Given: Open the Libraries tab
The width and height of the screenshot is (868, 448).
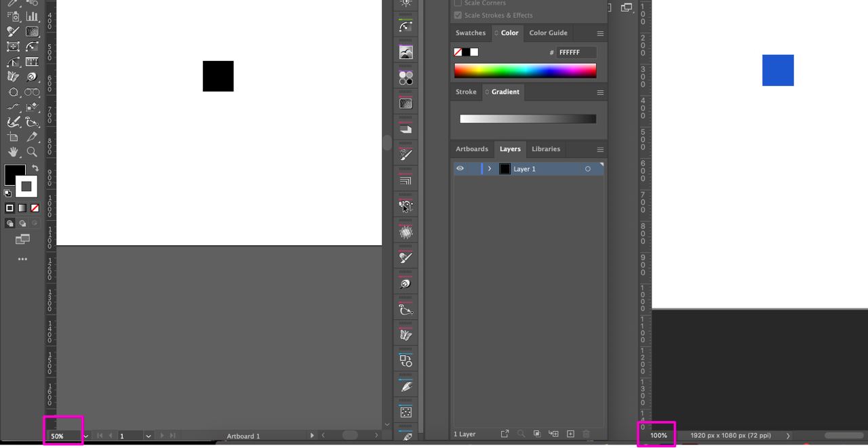Looking at the screenshot, I should coord(545,149).
